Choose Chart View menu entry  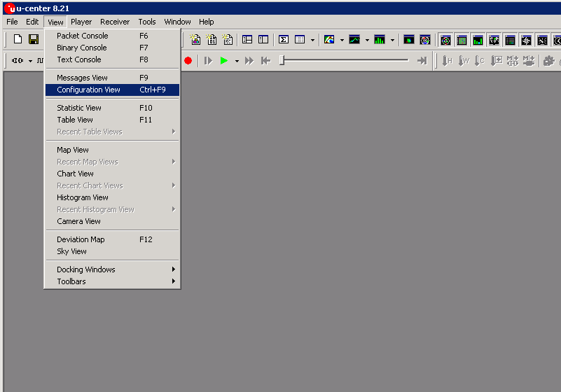[x=112, y=174]
